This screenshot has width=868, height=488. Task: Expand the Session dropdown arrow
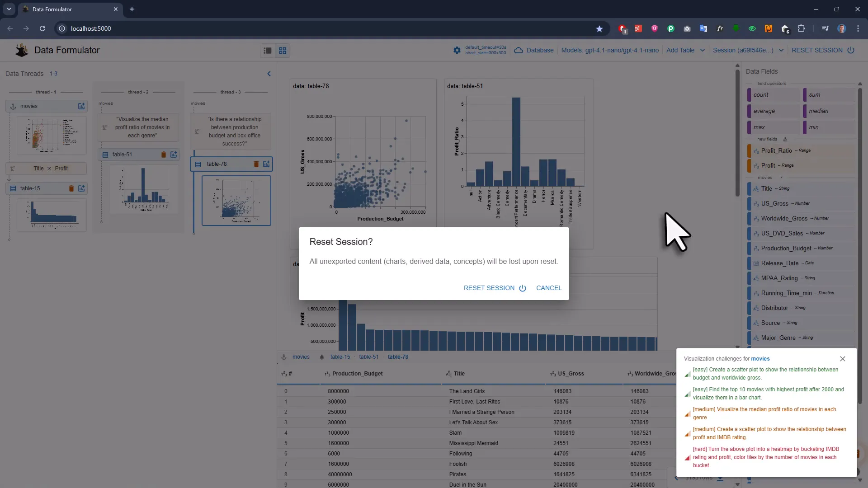tap(781, 50)
